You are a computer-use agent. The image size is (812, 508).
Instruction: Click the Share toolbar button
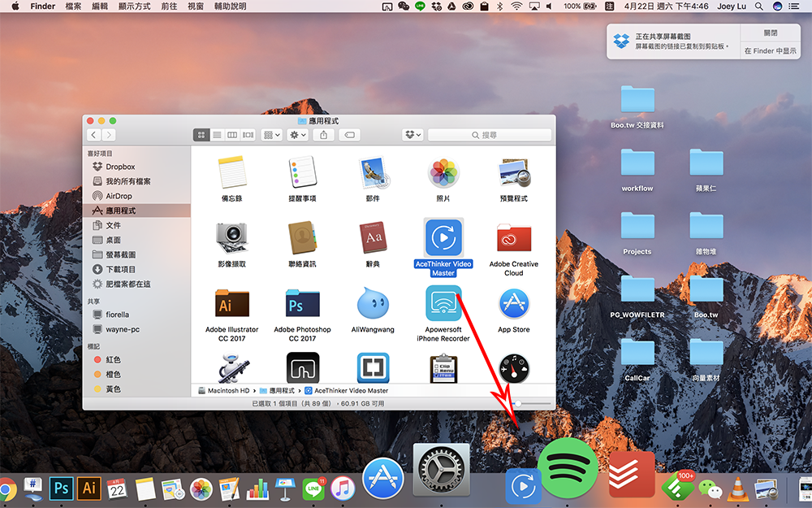pyautogui.click(x=324, y=135)
